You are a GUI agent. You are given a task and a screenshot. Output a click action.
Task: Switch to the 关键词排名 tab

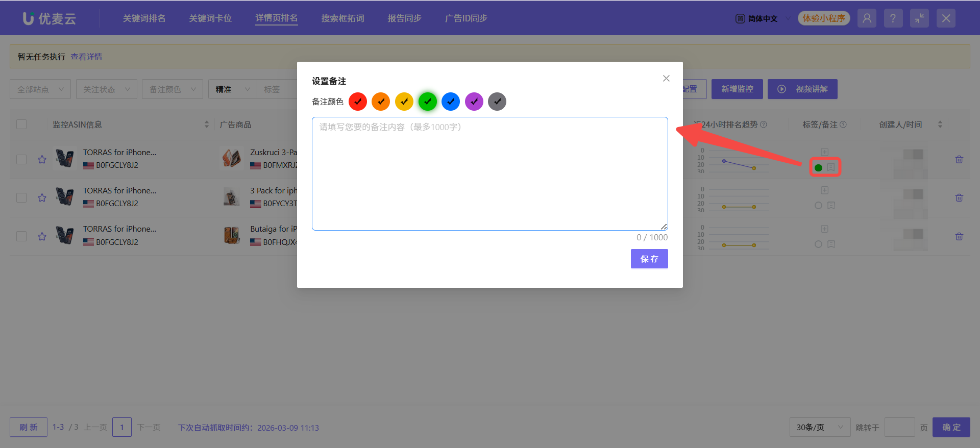pos(144,18)
